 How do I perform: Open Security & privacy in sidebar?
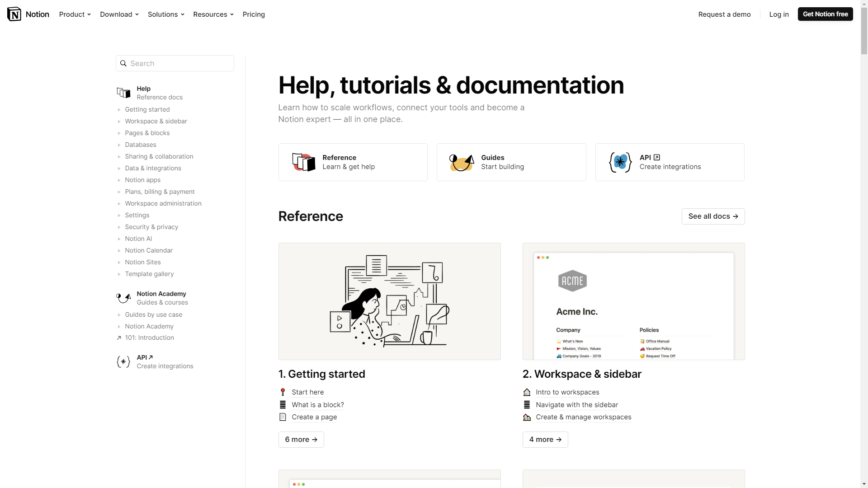click(151, 227)
